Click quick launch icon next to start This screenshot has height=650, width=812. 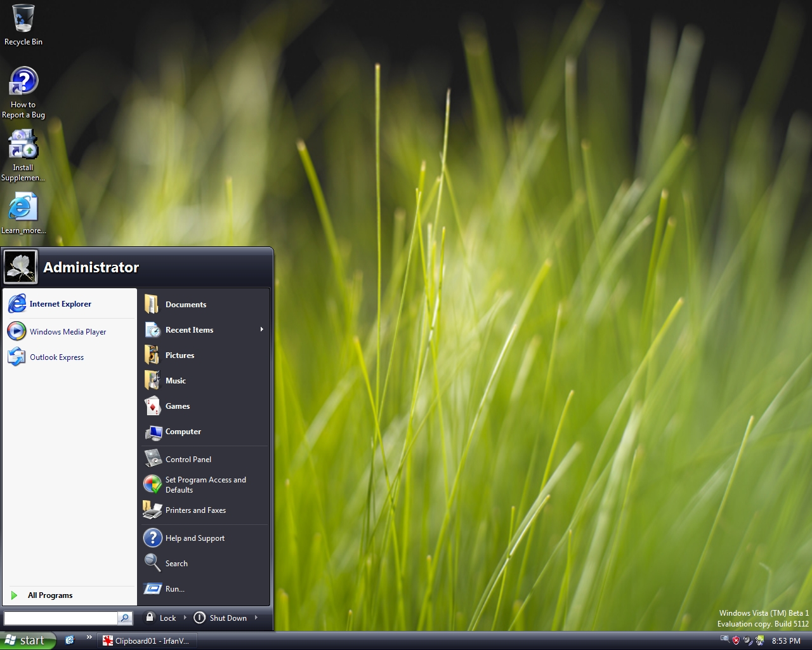pos(70,640)
